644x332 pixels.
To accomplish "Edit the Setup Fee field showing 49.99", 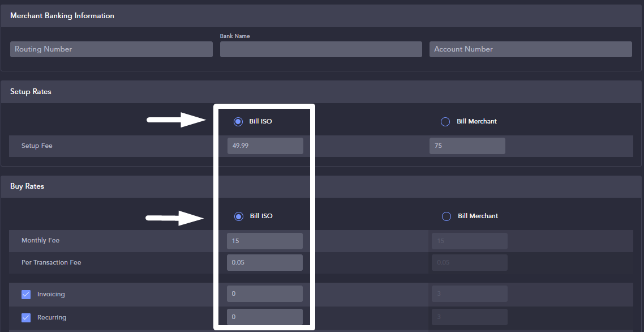I will (265, 146).
